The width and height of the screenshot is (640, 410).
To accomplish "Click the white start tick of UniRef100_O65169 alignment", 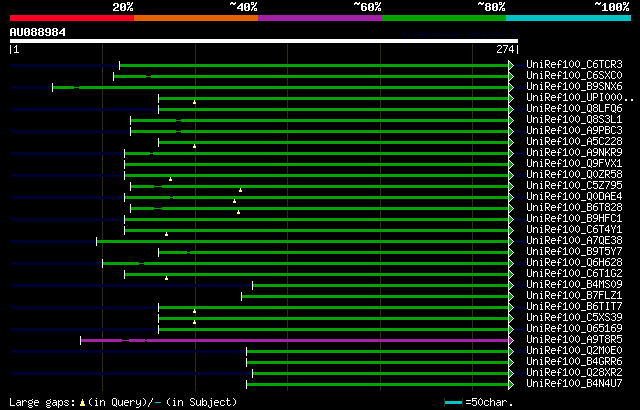I will click(159, 329).
